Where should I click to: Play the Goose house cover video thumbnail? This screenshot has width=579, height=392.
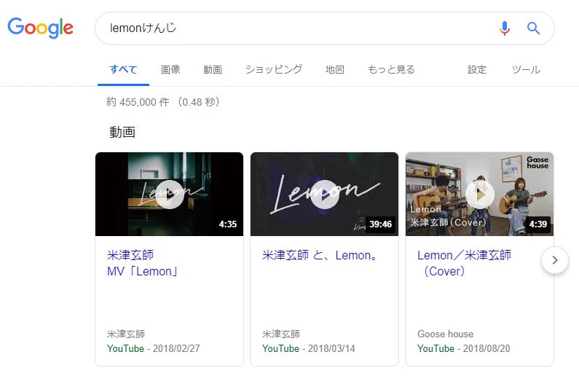[x=480, y=195]
